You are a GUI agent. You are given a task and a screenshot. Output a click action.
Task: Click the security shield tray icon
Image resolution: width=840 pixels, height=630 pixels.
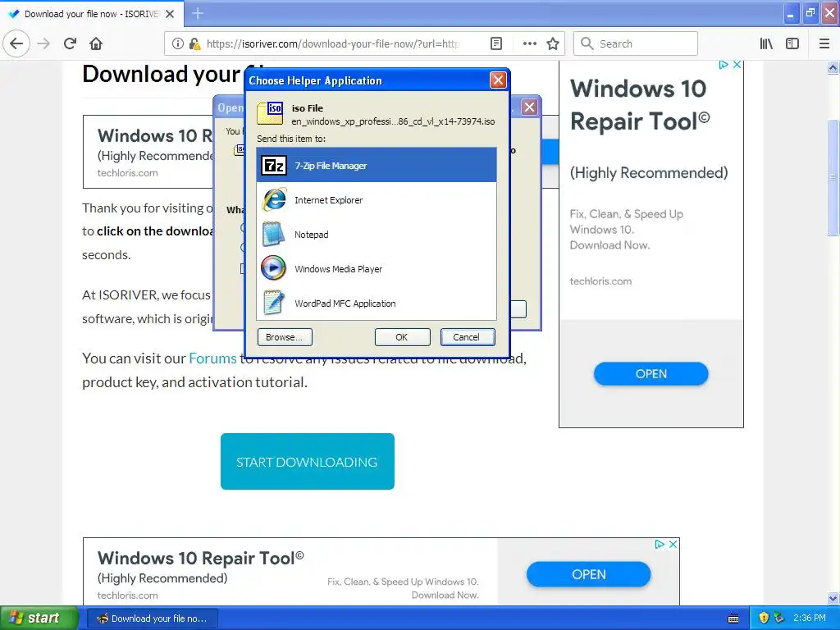tap(764, 618)
